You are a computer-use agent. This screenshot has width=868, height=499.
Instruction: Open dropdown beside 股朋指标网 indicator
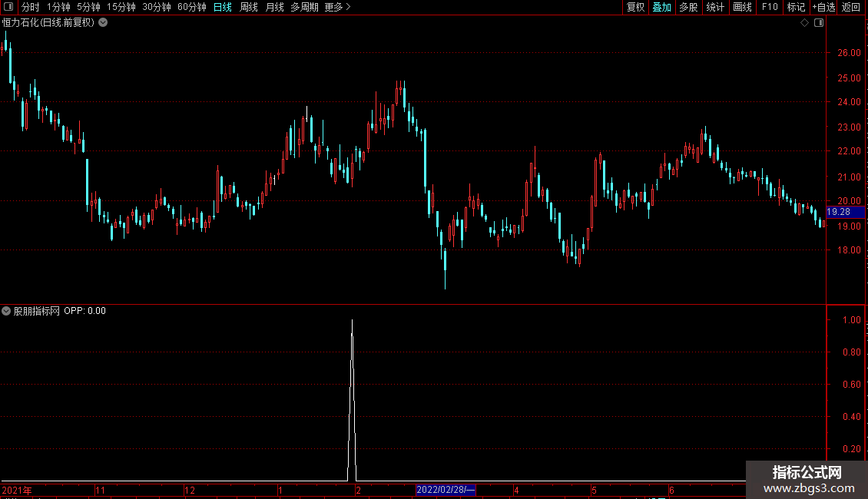[x=6, y=311]
